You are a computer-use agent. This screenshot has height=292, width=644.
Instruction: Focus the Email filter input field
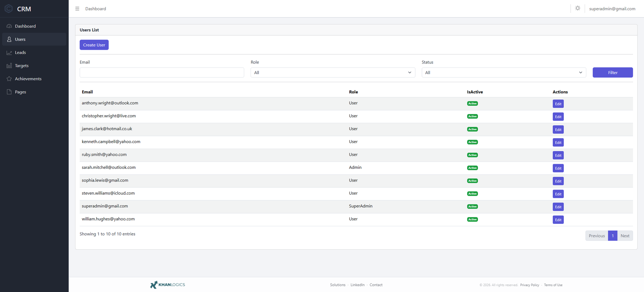click(x=162, y=72)
